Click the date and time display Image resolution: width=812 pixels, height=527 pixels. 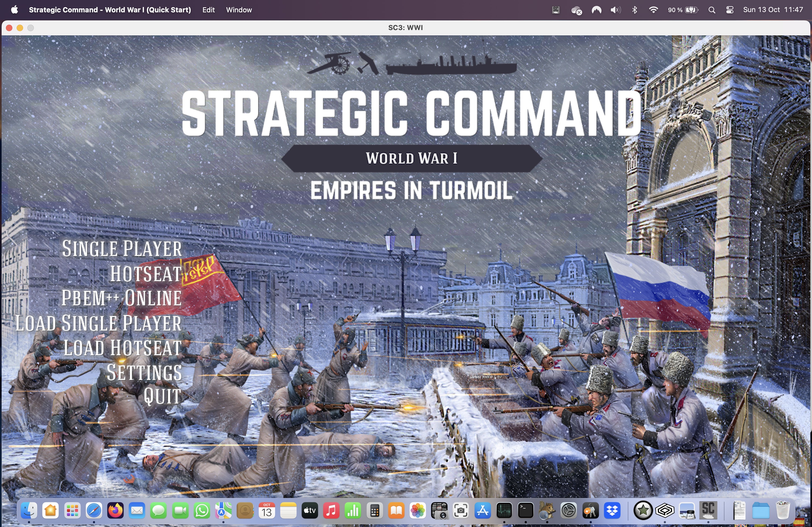(773, 10)
